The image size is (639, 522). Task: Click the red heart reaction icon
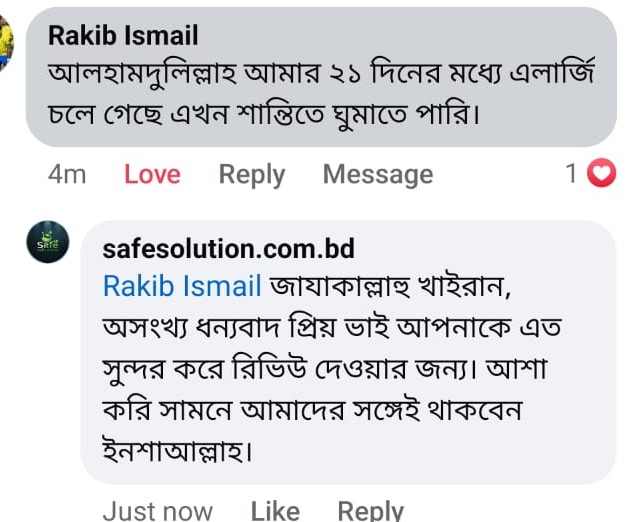click(x=600, y=174)
